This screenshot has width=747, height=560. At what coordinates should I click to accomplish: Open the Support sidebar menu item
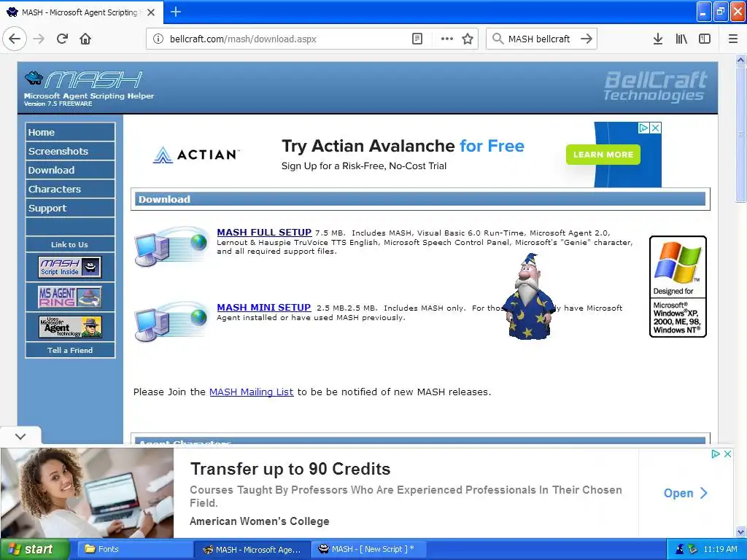click(x=70, y=208)
